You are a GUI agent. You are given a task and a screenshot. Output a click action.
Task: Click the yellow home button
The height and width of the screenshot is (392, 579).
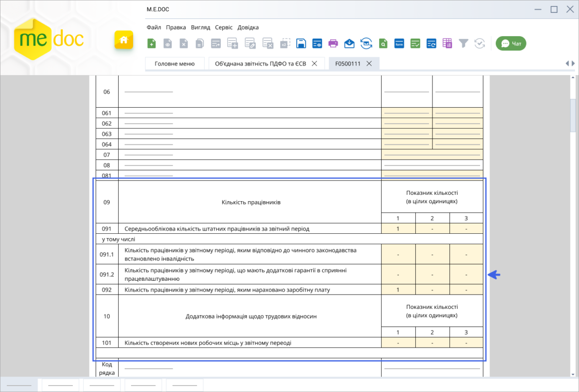click(124, 40)
